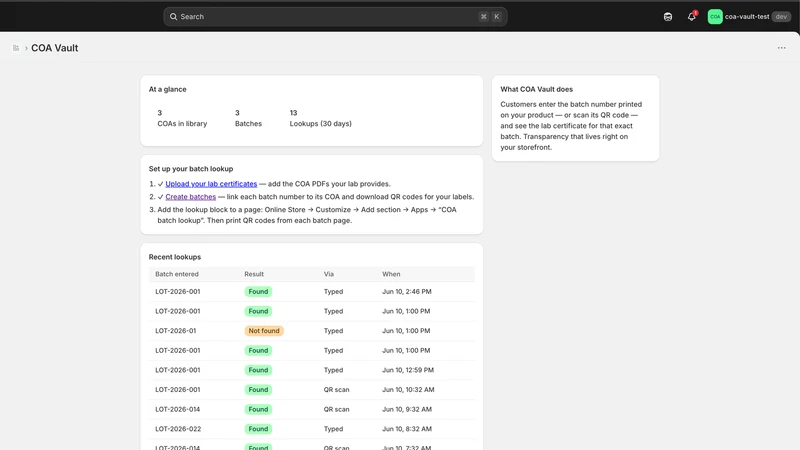Image resolution: width=800 pixels, height=450 pixels.
Task: Click the "At a glance" heading
Action: [x=167, y=89]
